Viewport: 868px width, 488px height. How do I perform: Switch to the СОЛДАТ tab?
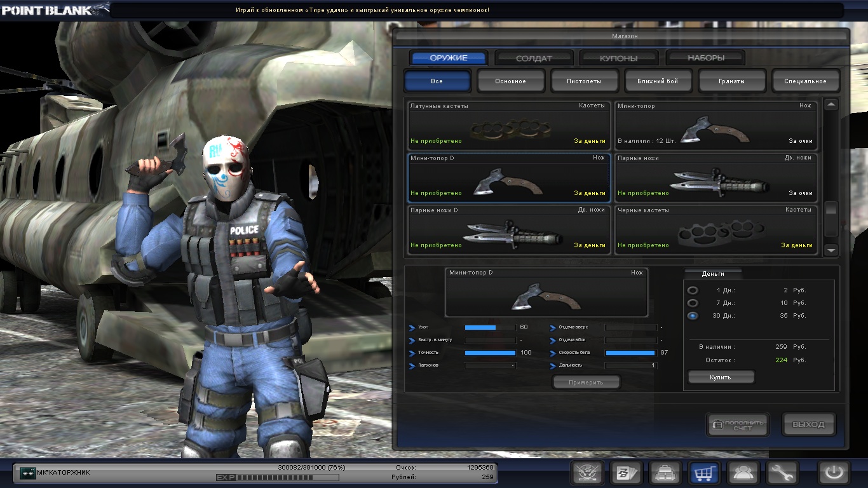point(534,58)
